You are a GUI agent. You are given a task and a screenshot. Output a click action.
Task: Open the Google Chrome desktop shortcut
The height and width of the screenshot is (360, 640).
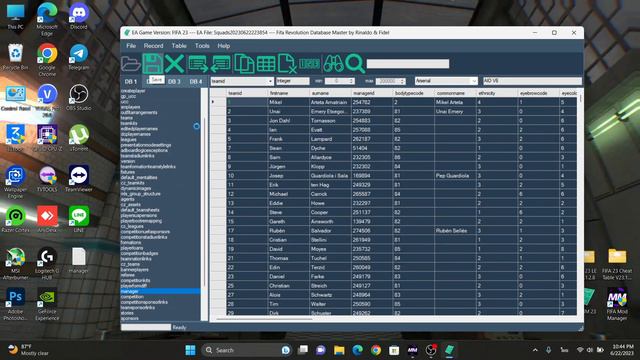pos(47,60)
